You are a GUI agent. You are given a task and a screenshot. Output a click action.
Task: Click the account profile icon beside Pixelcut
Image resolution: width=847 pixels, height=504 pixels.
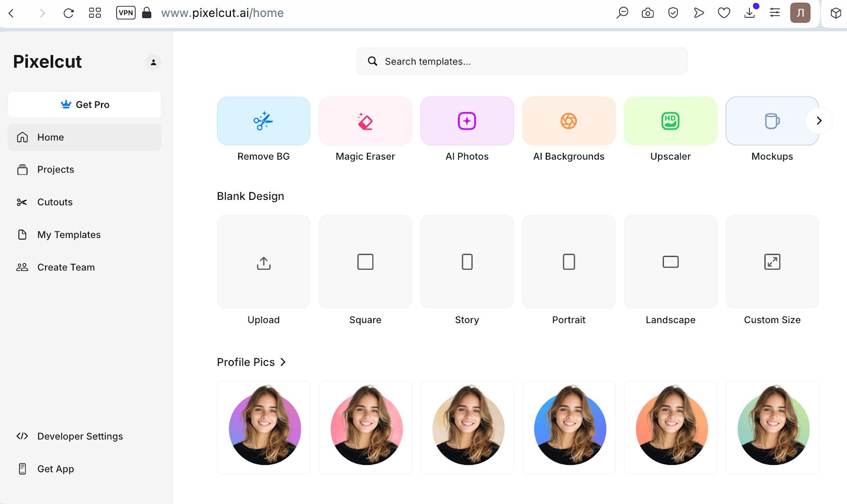pos(154,62)
